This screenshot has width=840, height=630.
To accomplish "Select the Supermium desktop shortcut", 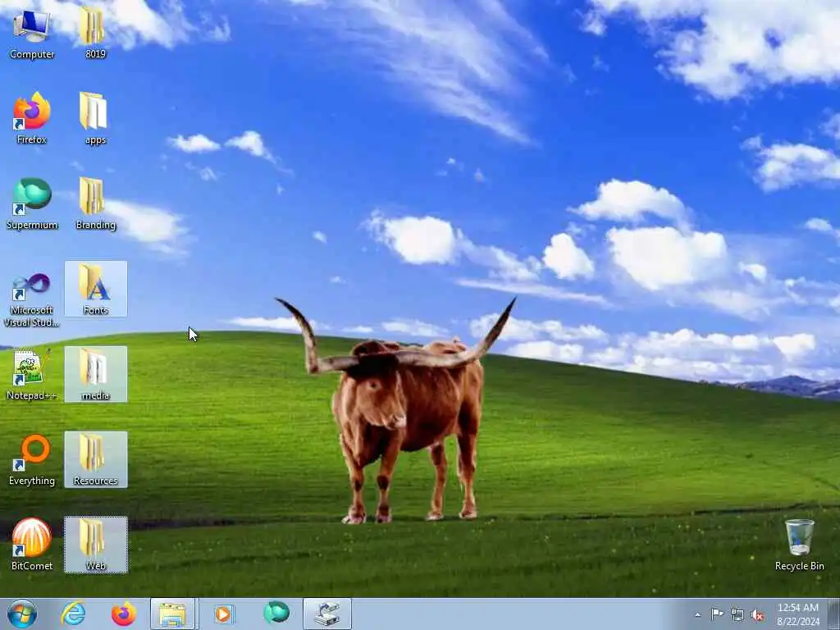I will pos(32,203).
